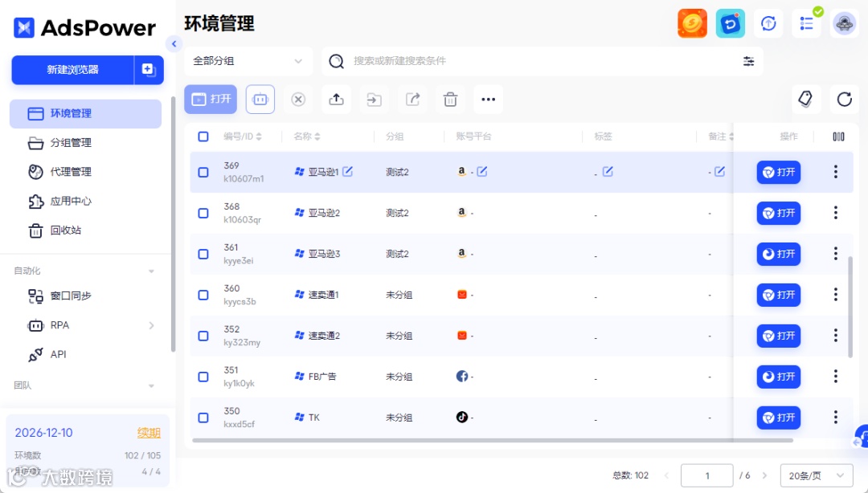Screen dimensions: 868x493
Task: Open 分组管理 in sidebar
Action: coord(85,143)
